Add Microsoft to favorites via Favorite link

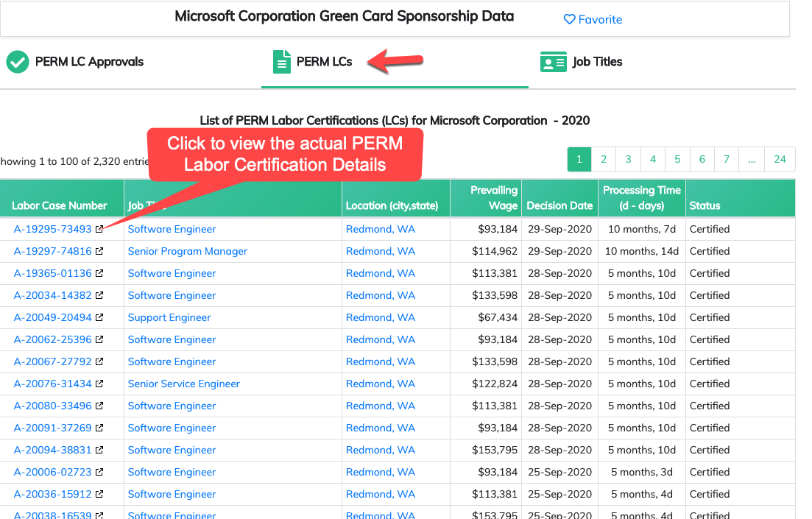click(x=593, y=20)
